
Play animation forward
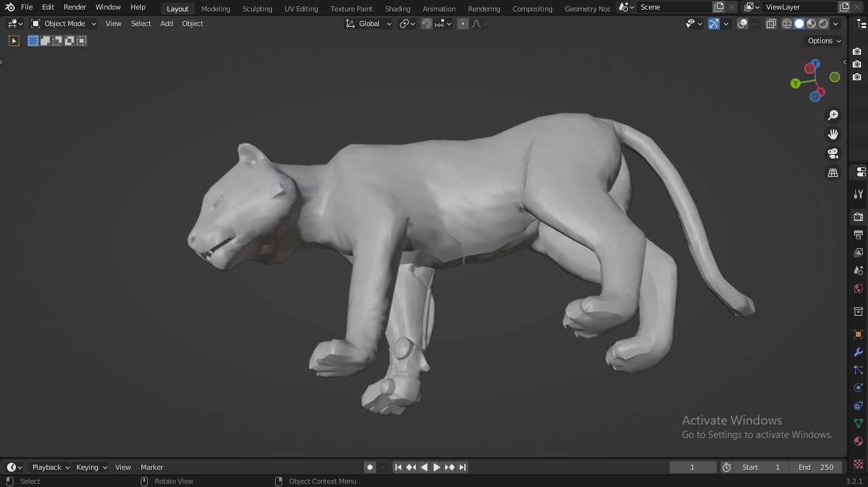pyautogui.click(x=437, y=467)
